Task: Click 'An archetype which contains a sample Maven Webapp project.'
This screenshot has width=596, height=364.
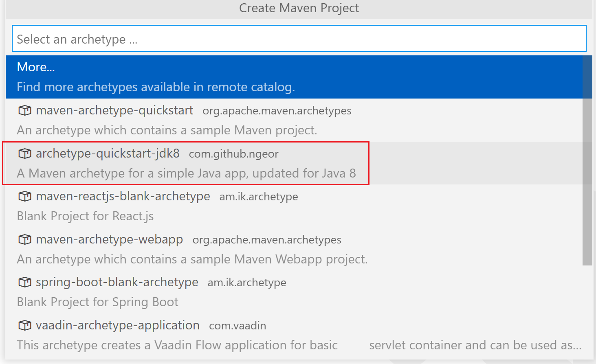Action: click(192, 259)
